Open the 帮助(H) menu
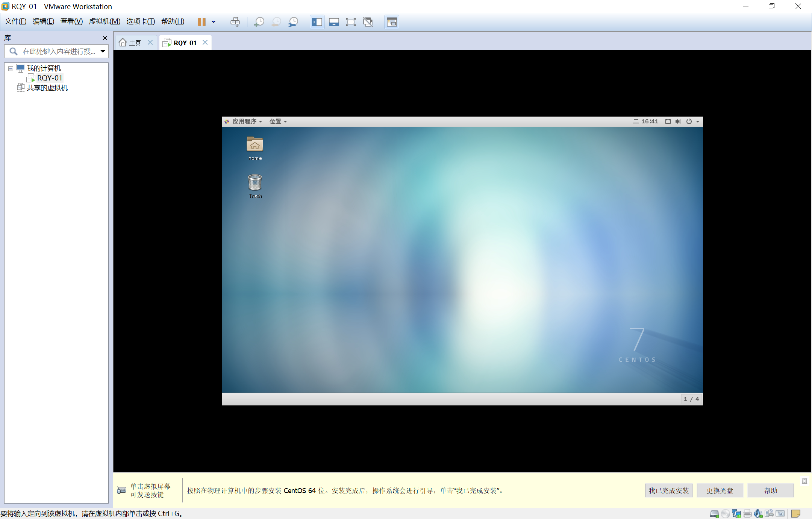812x519 pixels. coord(173,21)
